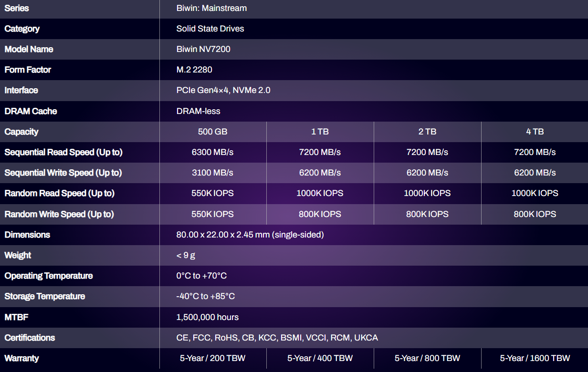Click the 'M.2 2280' value
Screen dimensions: 588x372
tap(194, 70)
